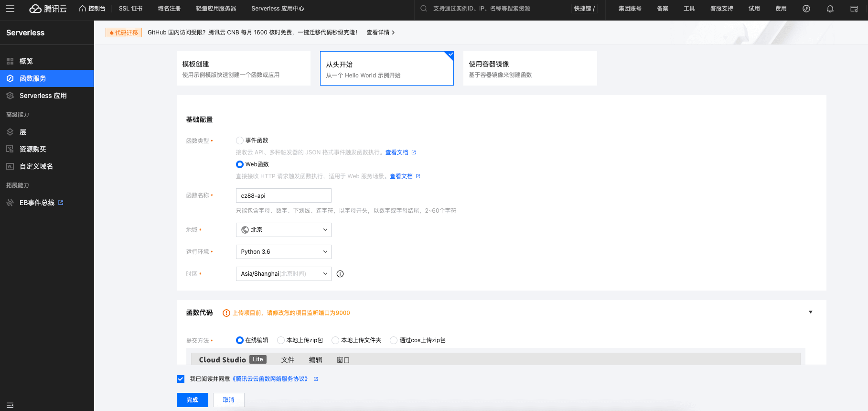Choose 本地上传zip包 submit method
This screenshot has width=868, height=411.
(281, 340)
